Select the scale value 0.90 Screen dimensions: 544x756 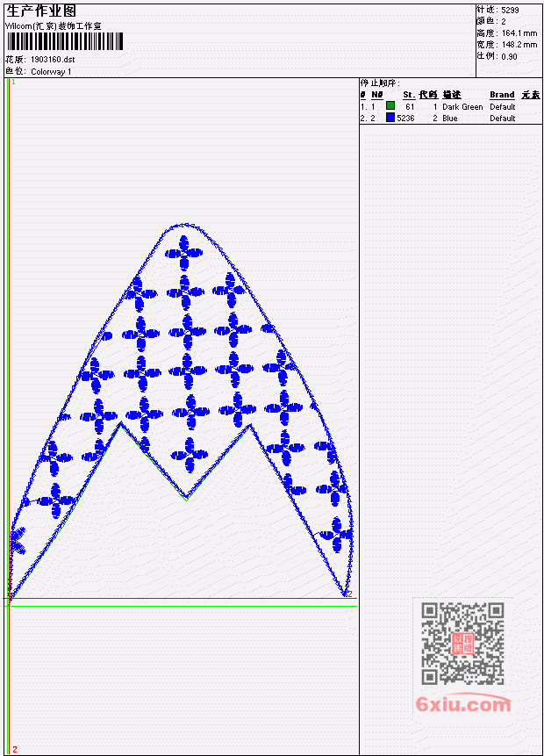[509, 56]
